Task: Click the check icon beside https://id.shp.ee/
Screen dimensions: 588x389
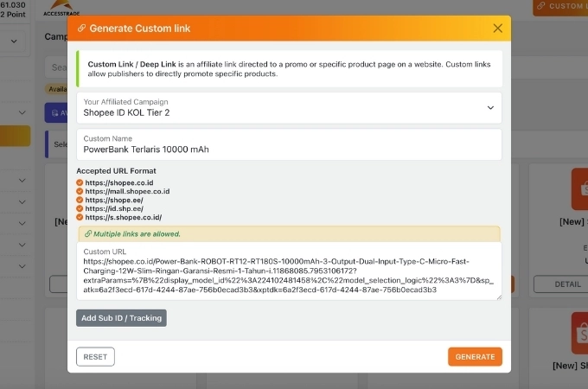Action: pyautogui.click(x=80, y=208)
